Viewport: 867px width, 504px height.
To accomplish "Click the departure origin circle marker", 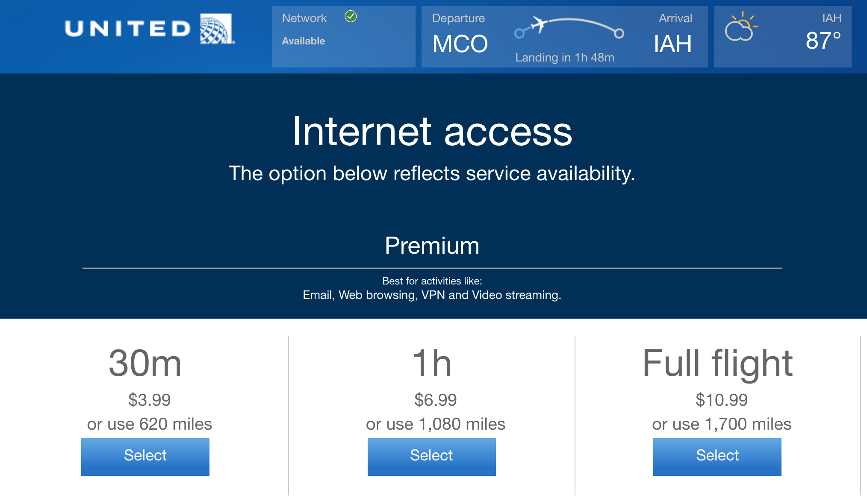I will coord(519,33).
